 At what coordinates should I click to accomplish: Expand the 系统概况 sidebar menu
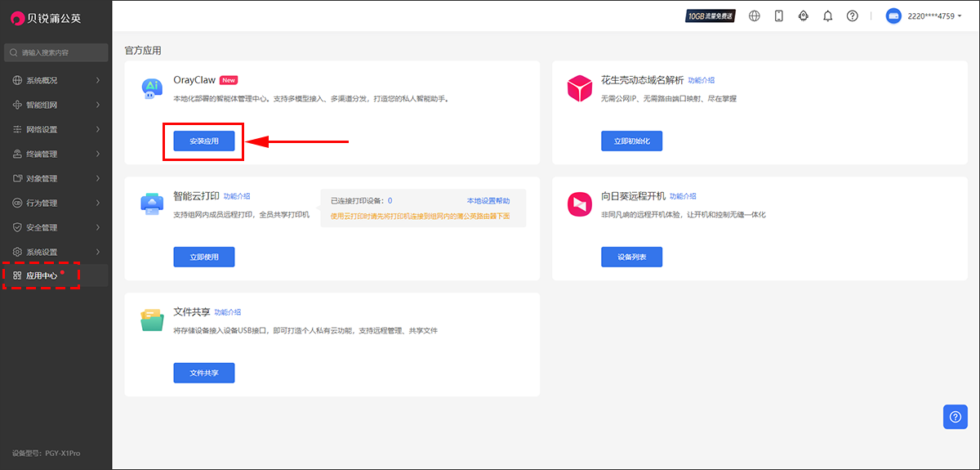tap(56, 80)
